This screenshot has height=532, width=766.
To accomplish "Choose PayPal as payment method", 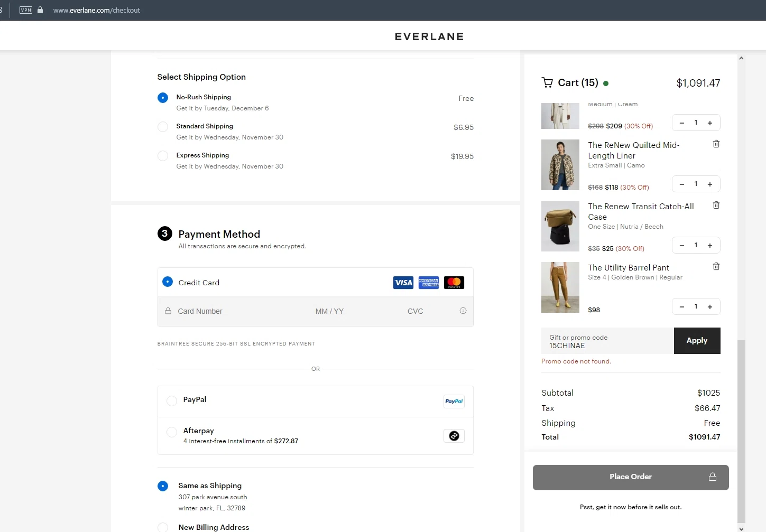I will (x=172, y=401).
